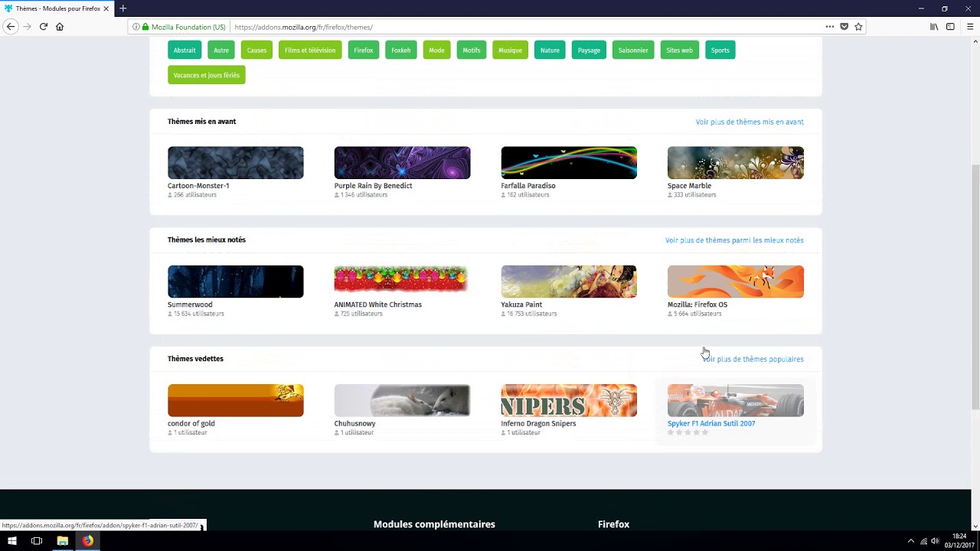
Task: Filter by Nature category
Action: (x=550, y=51)
